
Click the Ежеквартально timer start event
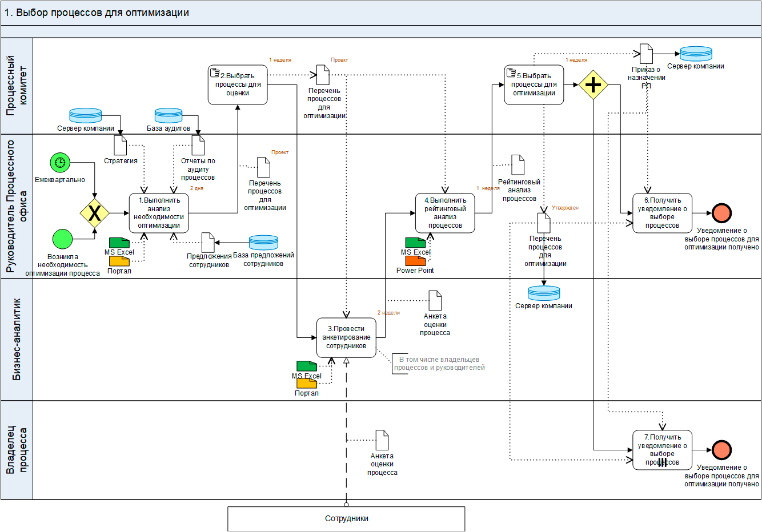60,163
